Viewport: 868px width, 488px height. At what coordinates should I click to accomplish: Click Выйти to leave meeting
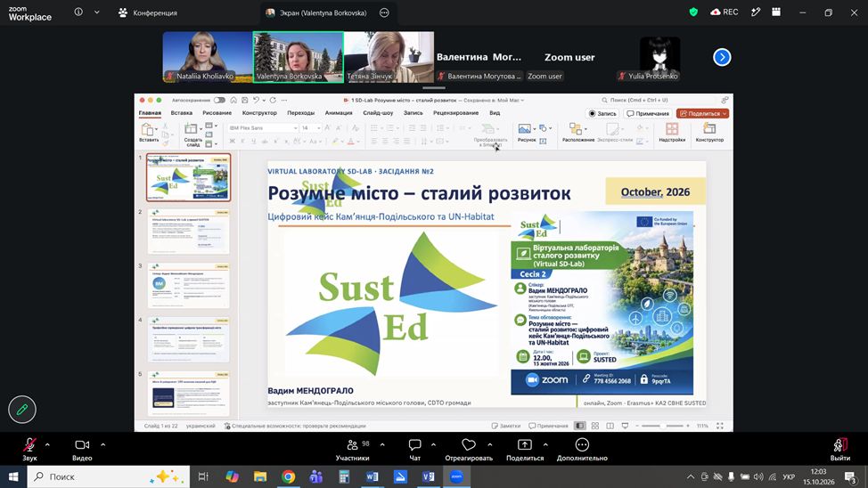839,450
